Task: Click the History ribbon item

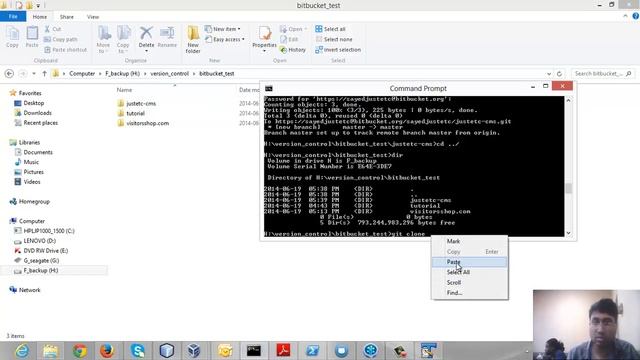Action: (293, 49)
